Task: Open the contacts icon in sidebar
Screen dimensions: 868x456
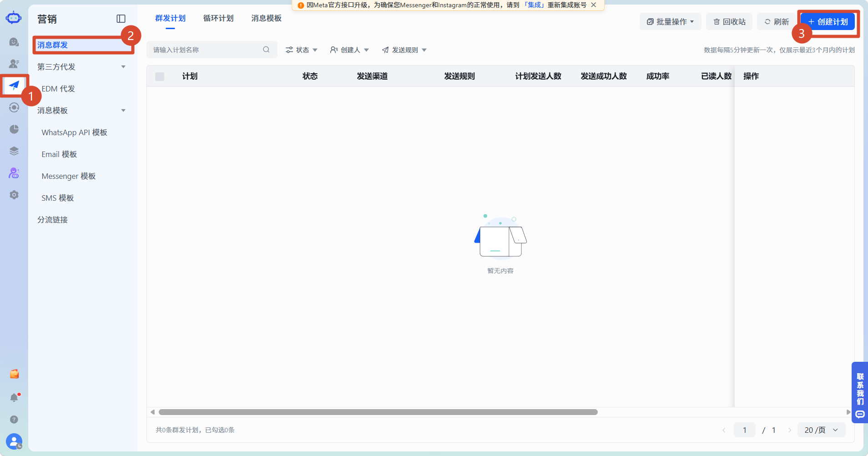Action: click(x=14, y=64)
